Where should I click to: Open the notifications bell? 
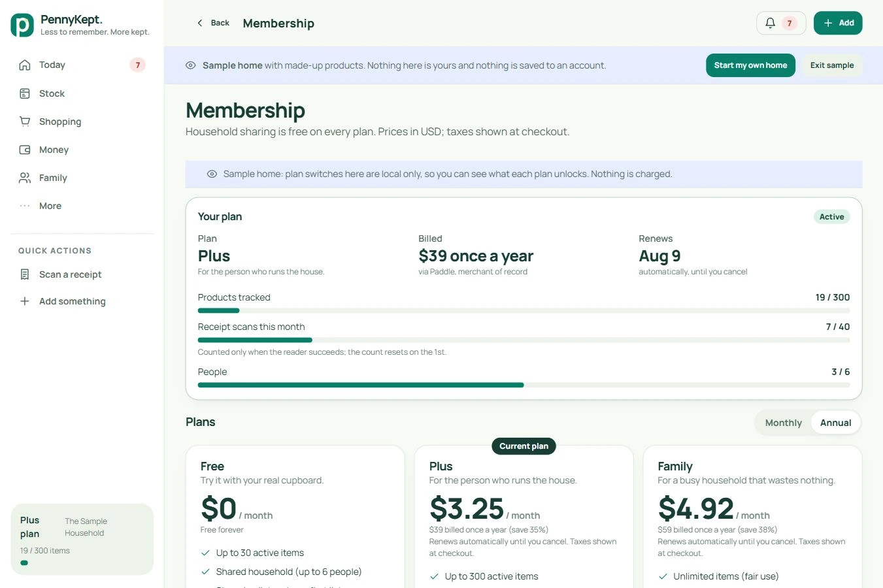tap(771, 23)
